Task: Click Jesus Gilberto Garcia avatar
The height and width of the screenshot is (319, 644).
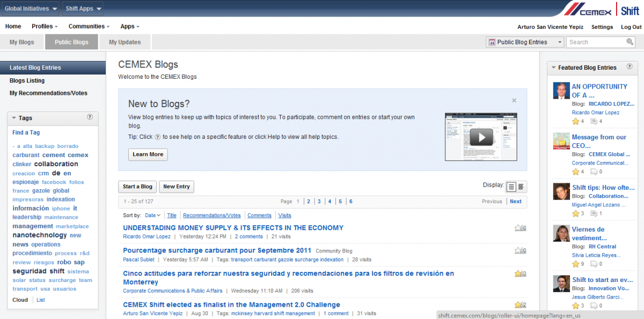Action: [x=561, y=284]
